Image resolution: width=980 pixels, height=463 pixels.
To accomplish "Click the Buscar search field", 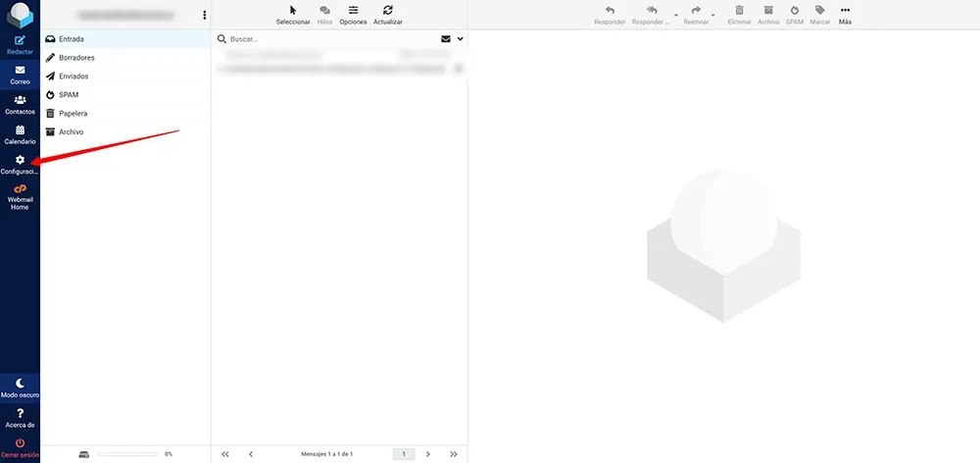I will (328, 39).
